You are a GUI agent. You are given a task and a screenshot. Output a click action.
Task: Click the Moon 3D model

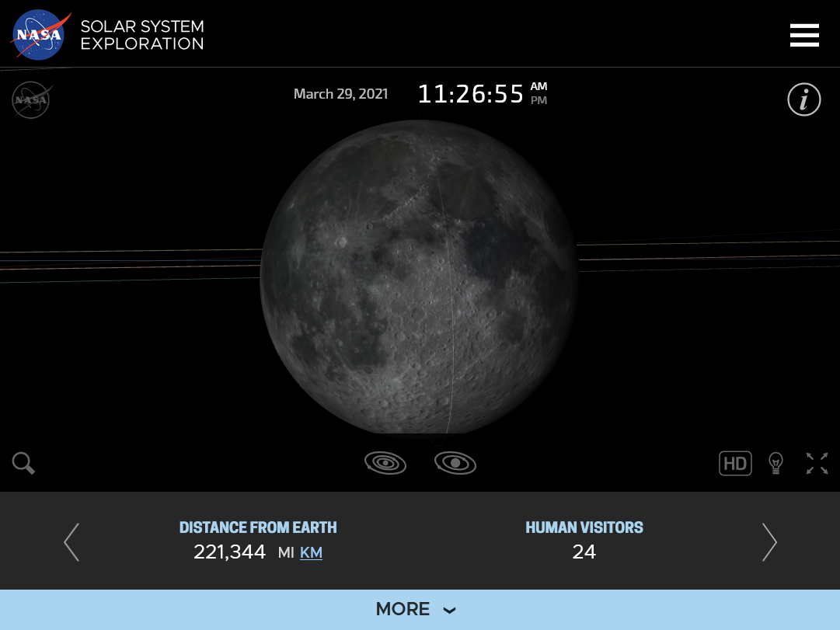pos(420,277)
